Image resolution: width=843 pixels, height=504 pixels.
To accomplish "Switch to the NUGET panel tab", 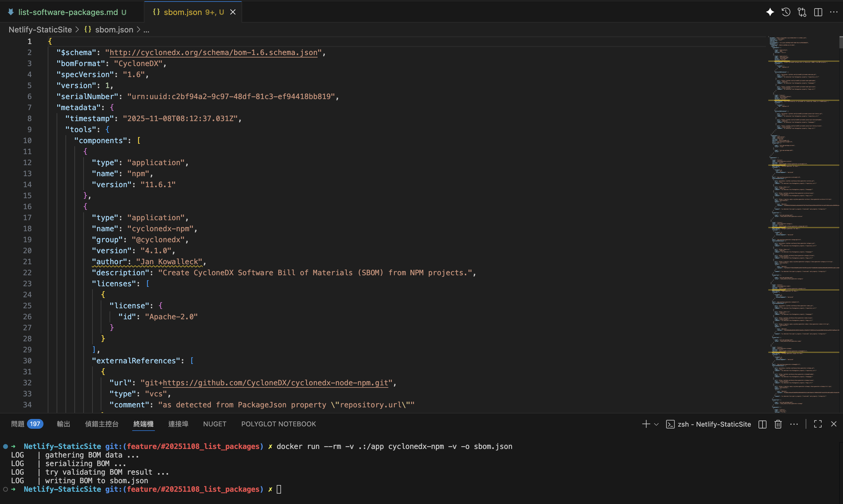I will pyautogui.click(x=215, y=424).
